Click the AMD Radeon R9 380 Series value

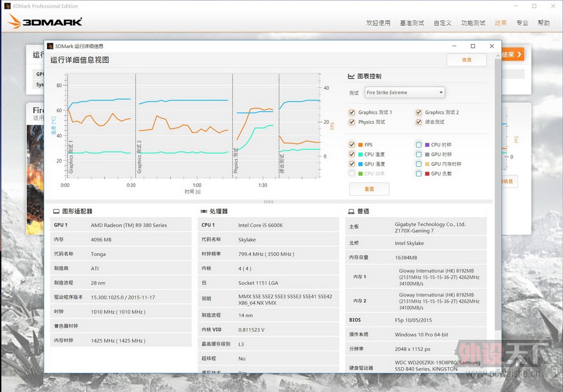[x=129, y=225]
